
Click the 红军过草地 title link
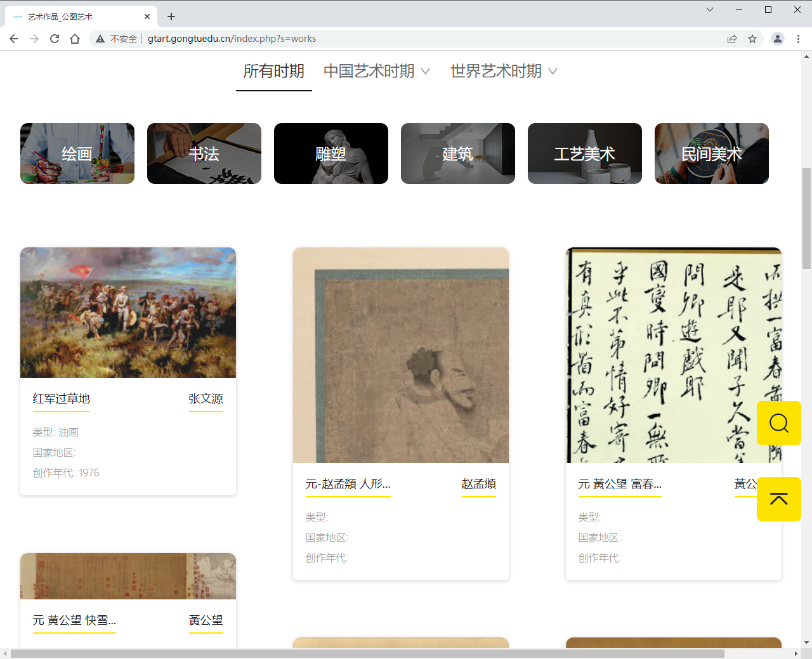pos(62,399)
